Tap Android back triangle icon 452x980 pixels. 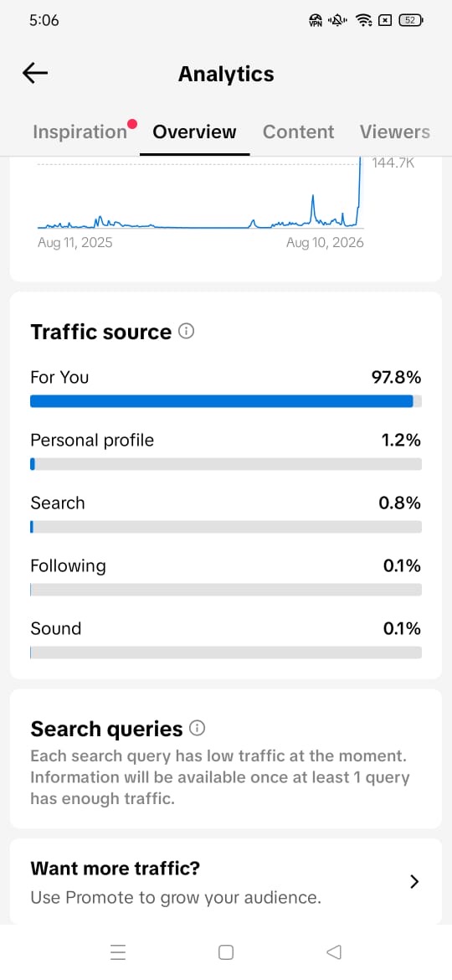coord(334,952)
